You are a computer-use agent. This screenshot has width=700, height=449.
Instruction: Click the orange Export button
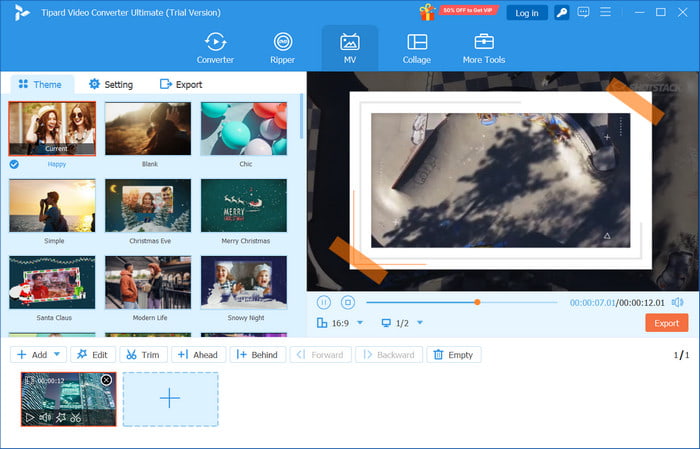click(666, 323)
